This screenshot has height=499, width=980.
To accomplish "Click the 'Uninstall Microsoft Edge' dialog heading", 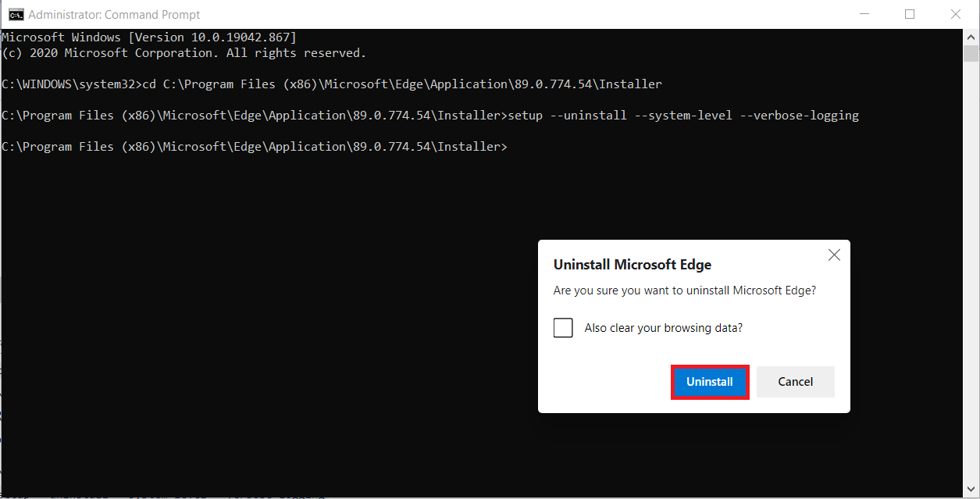I will tap(633, 265).
